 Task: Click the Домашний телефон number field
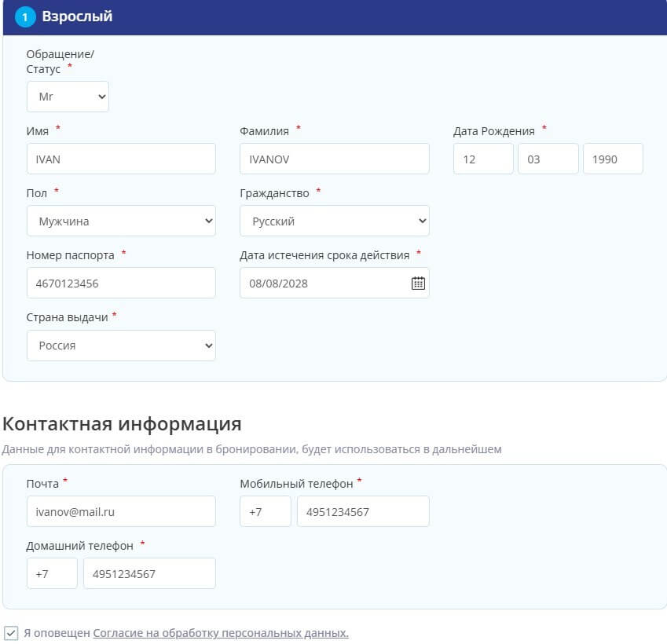[x=150, y=573]
